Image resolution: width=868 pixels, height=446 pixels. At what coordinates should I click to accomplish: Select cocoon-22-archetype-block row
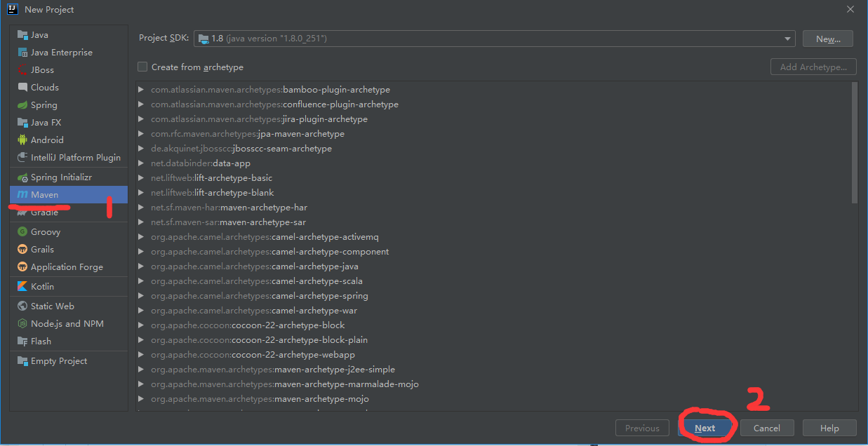pos(493,325)
